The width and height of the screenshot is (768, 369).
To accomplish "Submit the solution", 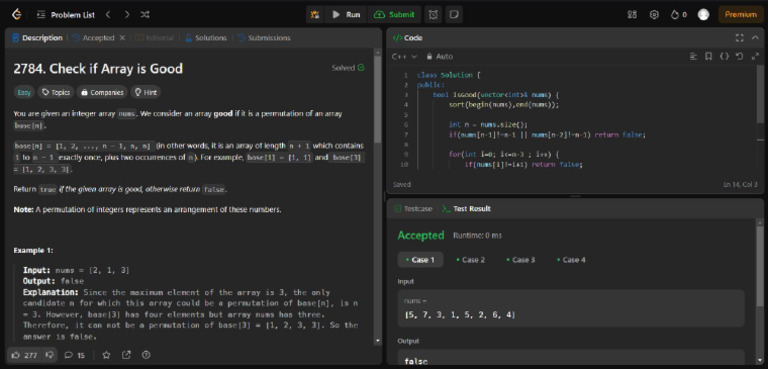I will coord(395,15).
